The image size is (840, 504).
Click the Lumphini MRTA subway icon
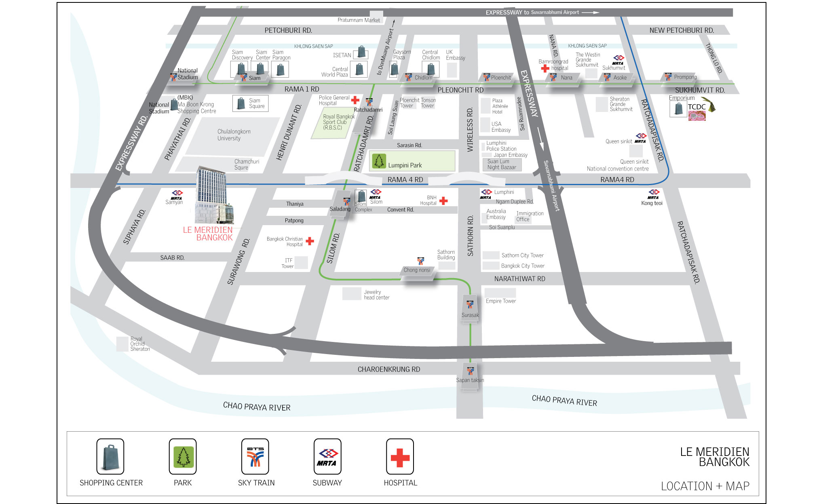(x=486, y=194)
